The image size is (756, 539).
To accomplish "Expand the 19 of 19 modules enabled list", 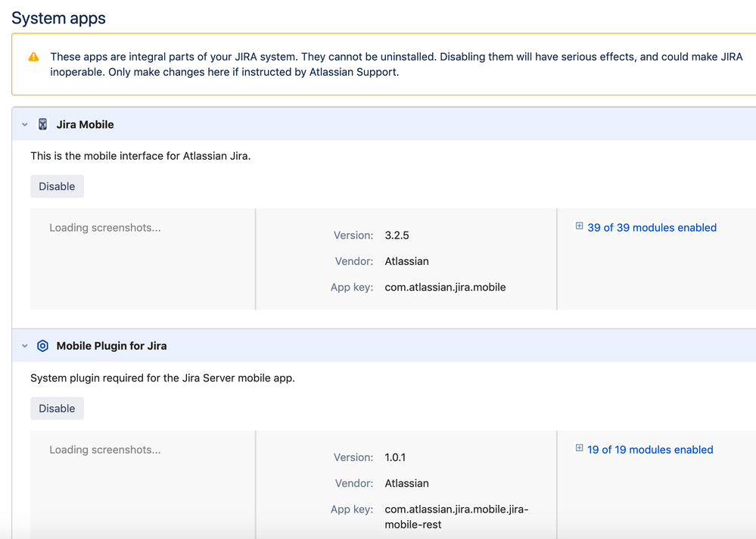I will coord(650,449).
